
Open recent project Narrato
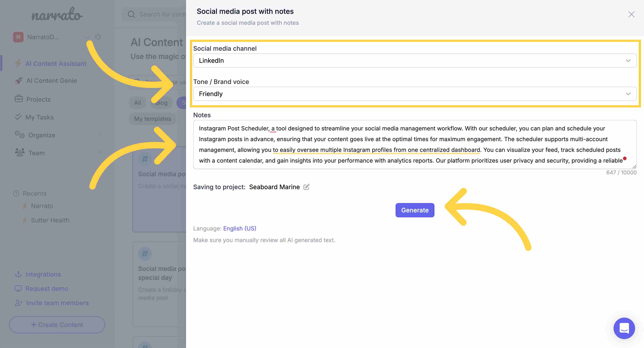pos(42,206)
